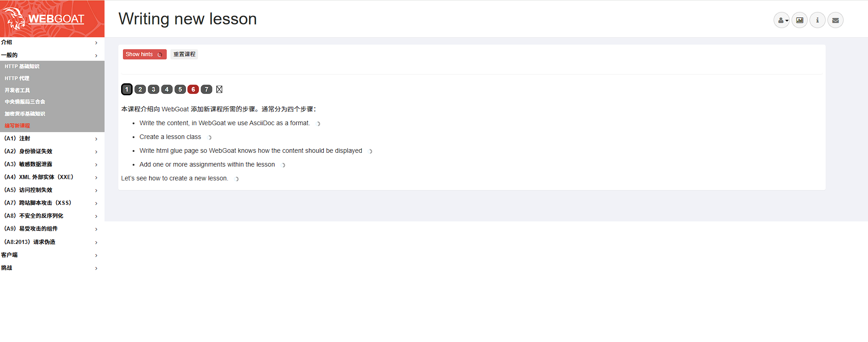868x342 pixels.
Task: Click the envelope mail icon
Action: (x=835, y=20)
